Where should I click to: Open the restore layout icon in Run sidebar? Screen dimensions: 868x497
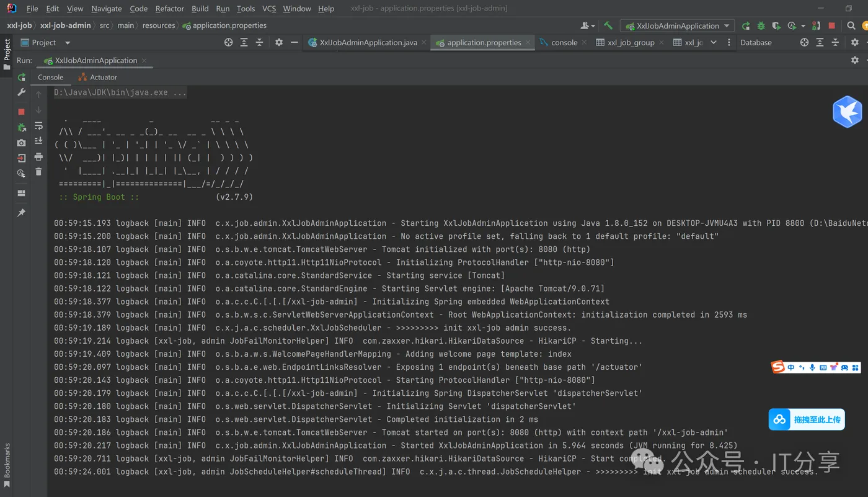[x=22, y=193]
